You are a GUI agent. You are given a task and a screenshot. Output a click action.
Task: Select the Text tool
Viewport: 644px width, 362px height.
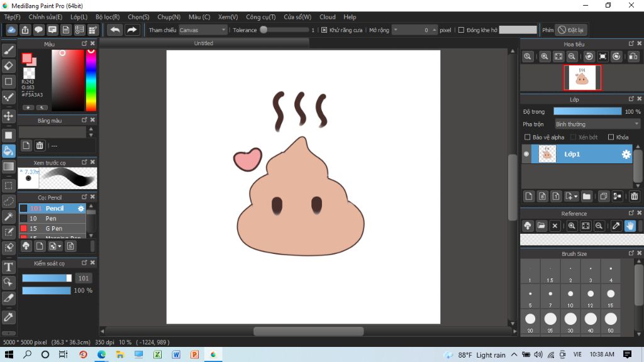point(9,267)
